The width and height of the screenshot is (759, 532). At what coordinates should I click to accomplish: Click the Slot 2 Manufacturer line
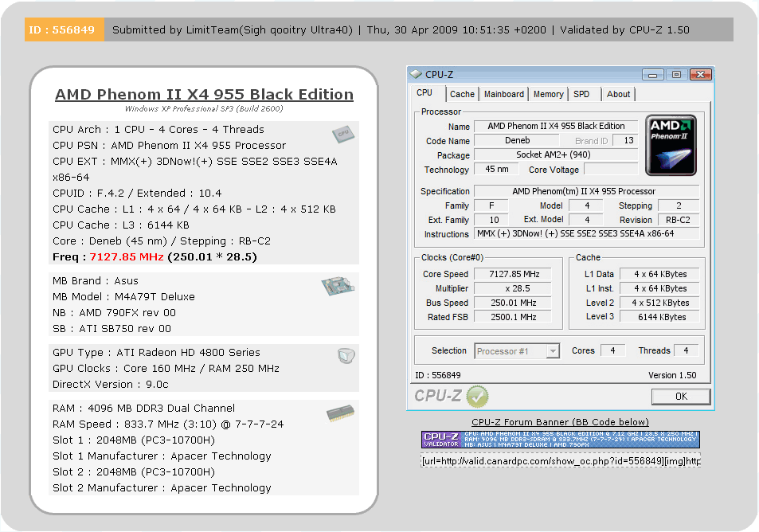click(162, 488)
